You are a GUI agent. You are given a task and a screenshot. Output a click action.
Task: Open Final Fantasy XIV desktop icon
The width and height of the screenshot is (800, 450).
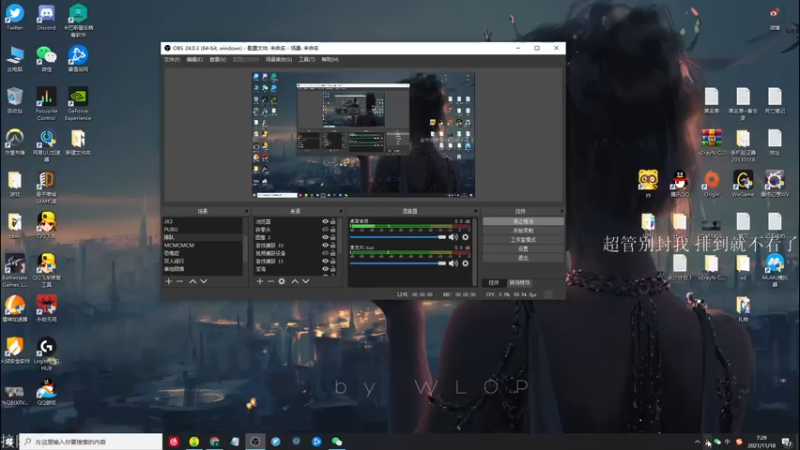[774, 184]
